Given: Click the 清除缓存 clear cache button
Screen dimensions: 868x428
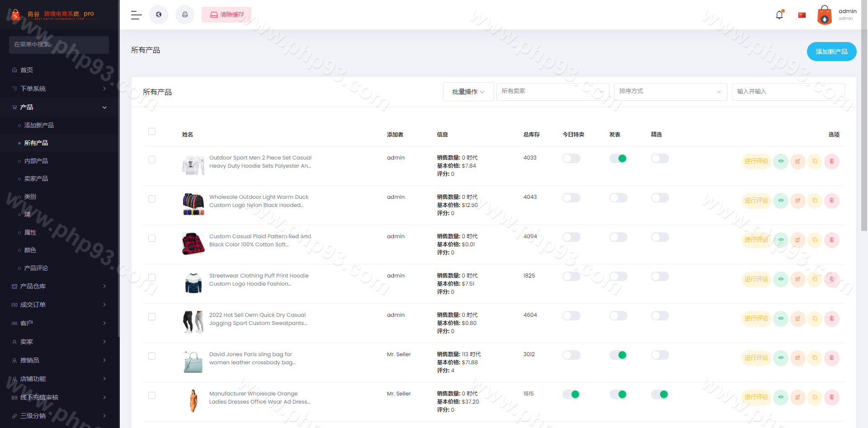Looking at the screenshot, I should [x=226, y=15].
